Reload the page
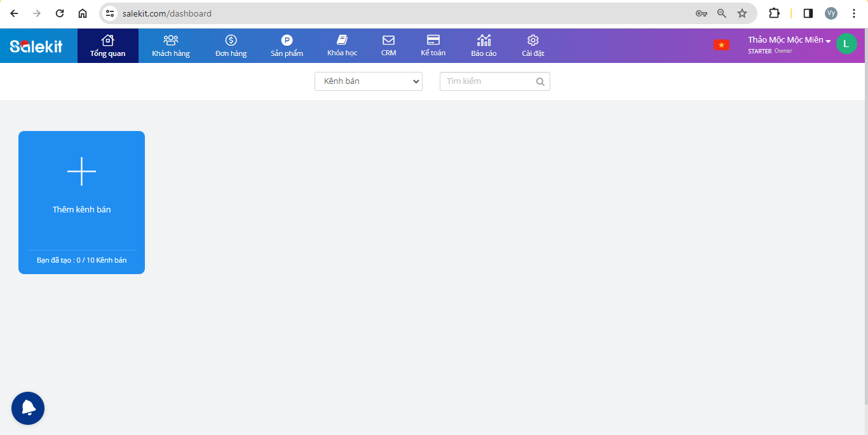The image size is (868, 435). click(x=60, y=13)
